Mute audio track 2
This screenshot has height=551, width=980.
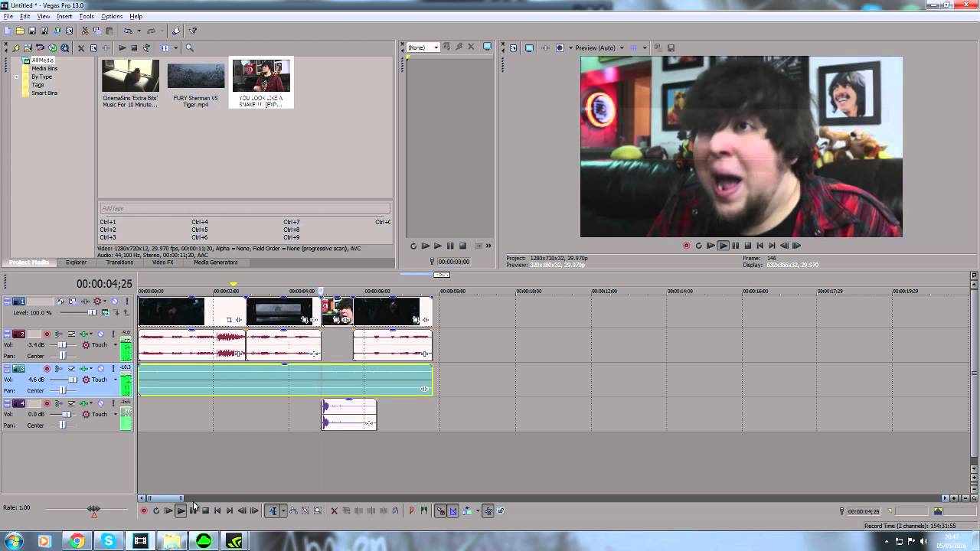100,334
